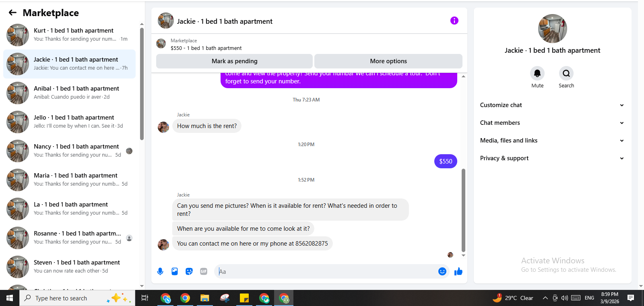The width and height of the screenshot is (644, 306).
Task: Open Anibal's apartment conversation
Action: click(69, 93)
